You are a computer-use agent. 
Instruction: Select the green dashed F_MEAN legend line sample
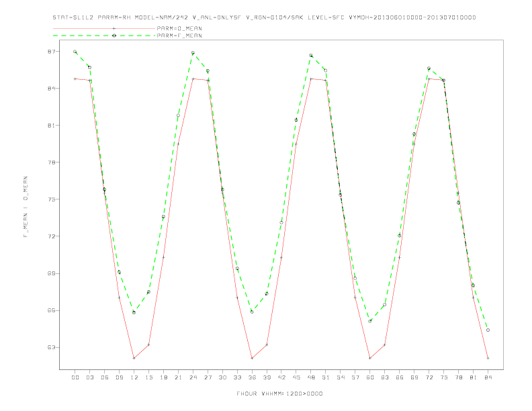click(x=104, y=36)
